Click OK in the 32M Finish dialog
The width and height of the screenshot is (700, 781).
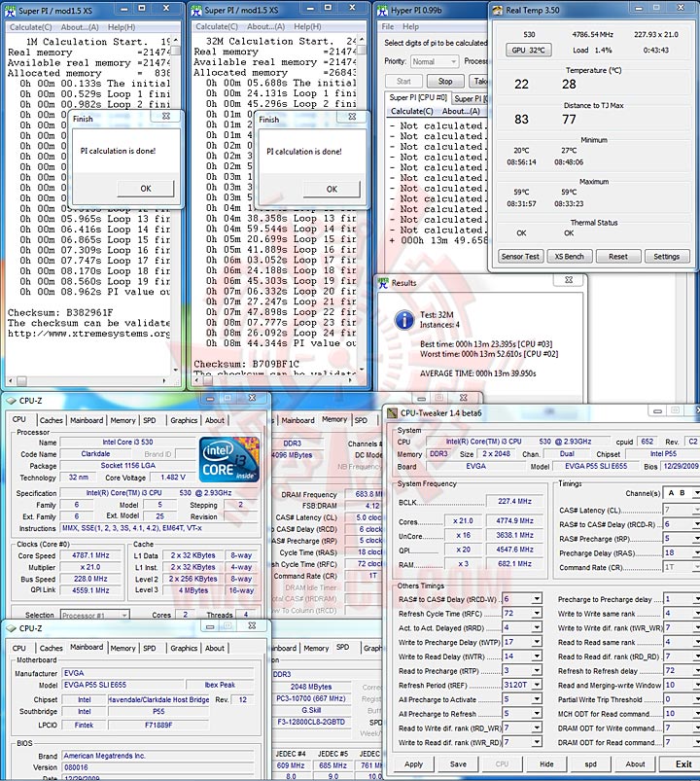(x=332, y=189)
